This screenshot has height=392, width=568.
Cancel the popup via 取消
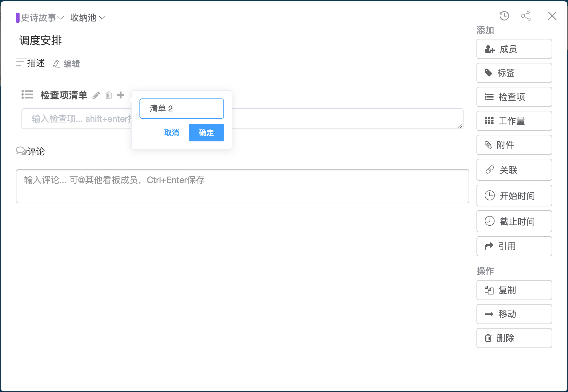click(x=172, y=133)
